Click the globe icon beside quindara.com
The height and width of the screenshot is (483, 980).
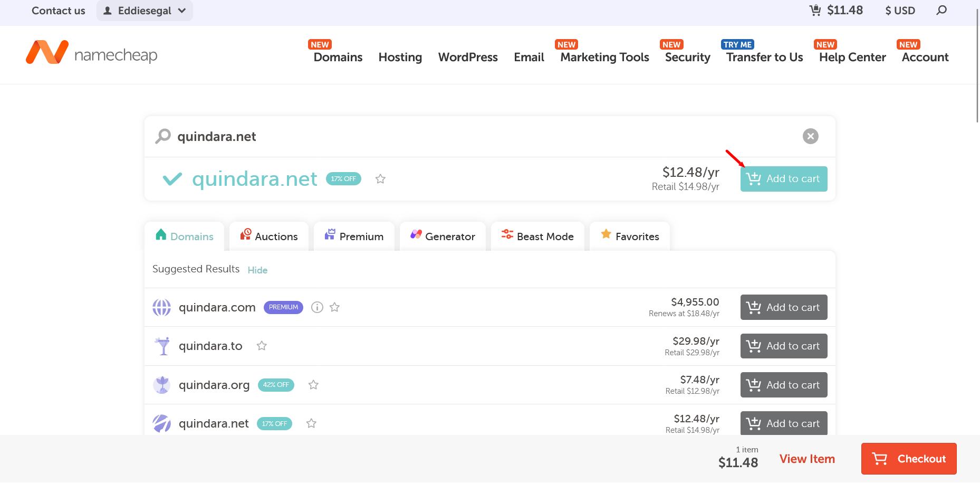(162, 307)
